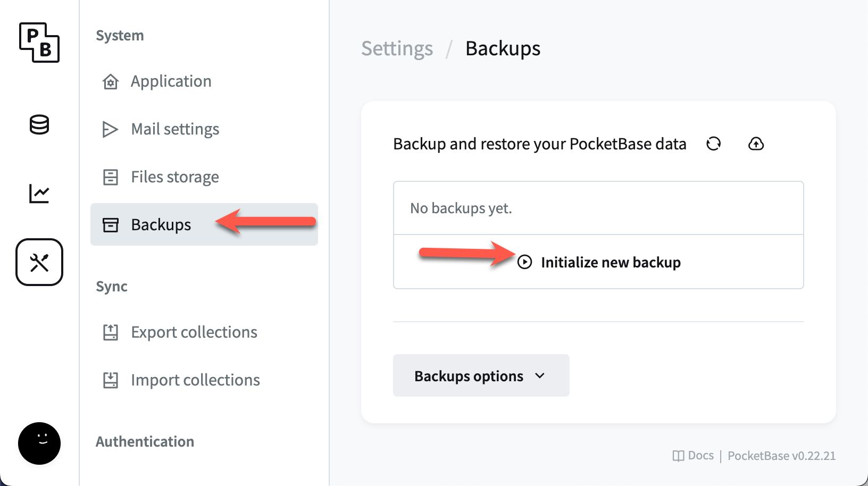
Task: Open the Docs link
Action: (694, 456)
